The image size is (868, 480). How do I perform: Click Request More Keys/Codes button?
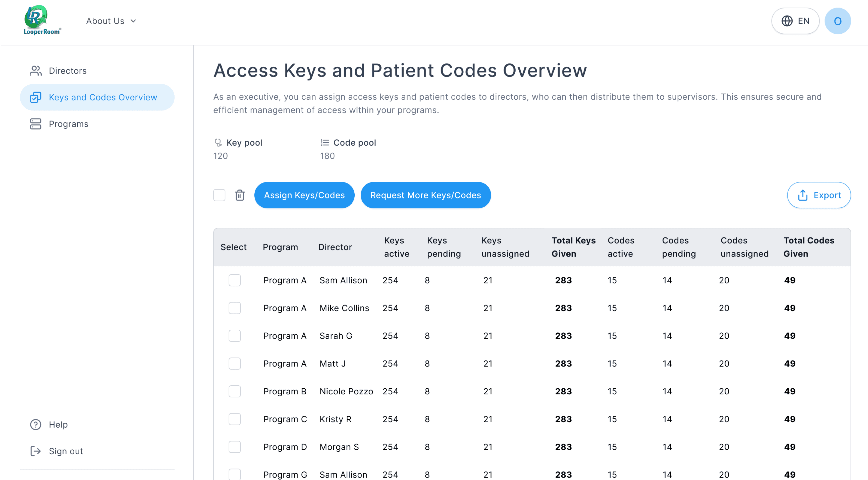coord(425,195)
